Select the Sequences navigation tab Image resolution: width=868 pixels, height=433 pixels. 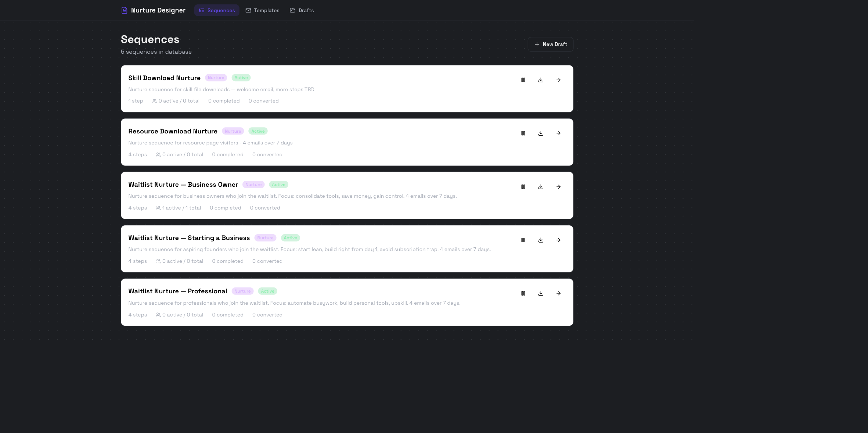click(217, 10)
